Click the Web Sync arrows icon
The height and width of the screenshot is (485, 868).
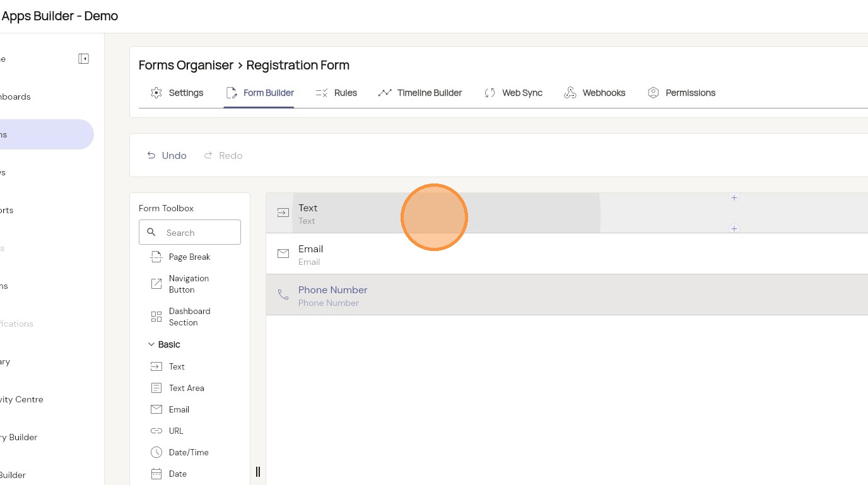click(490, 93)
